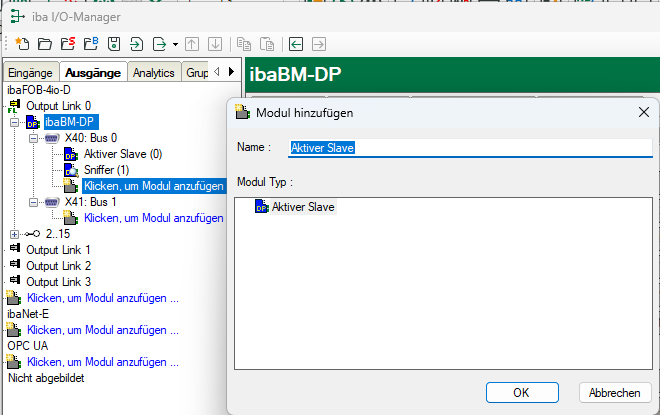Click the X40: Bus 0 connector icon
The height and width of the screenshot is (415, 660).
[52, 138]
